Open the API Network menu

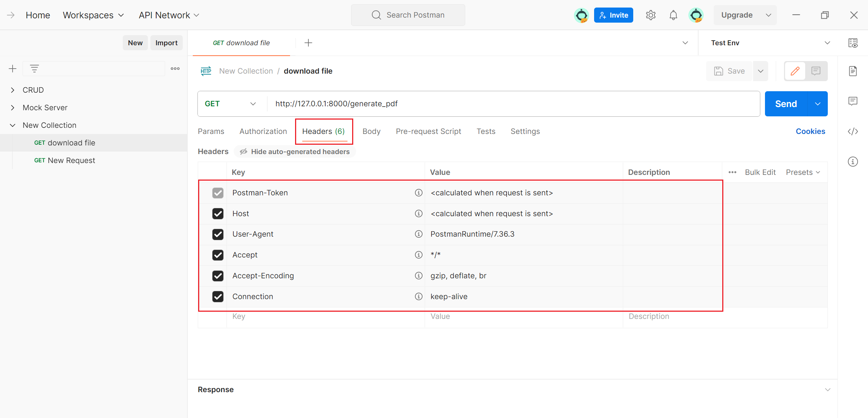point(169,15)
